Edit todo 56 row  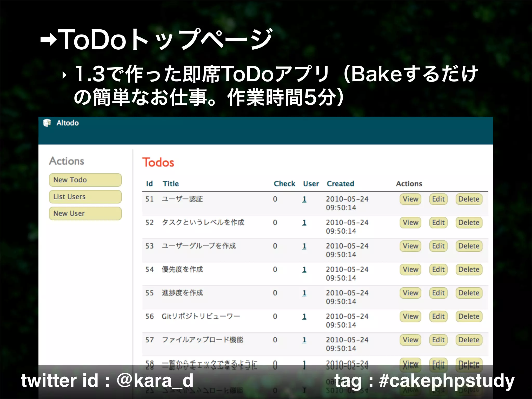tap(438, 316)
